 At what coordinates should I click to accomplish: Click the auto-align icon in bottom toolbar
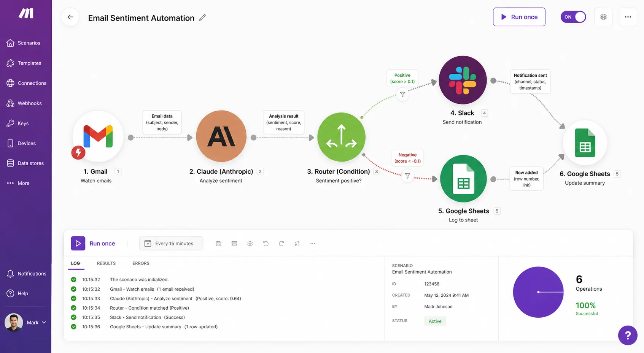(234, 244)
